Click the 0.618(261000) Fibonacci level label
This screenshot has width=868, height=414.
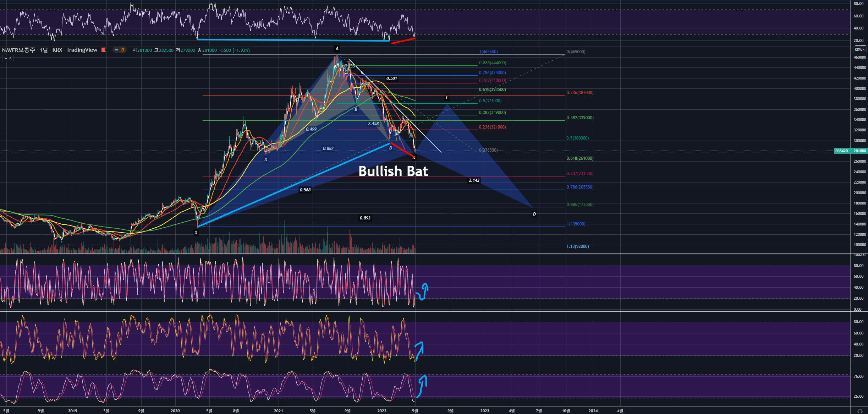coord(579,158)
